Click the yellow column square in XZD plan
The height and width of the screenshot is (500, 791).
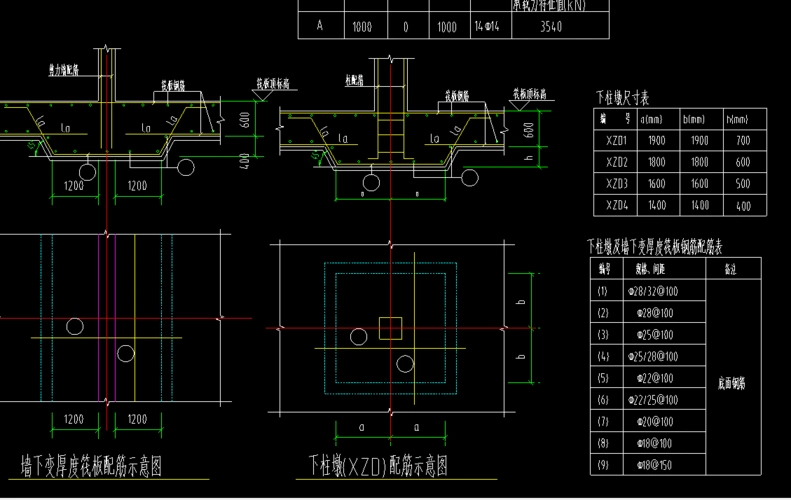click(390, 328)
